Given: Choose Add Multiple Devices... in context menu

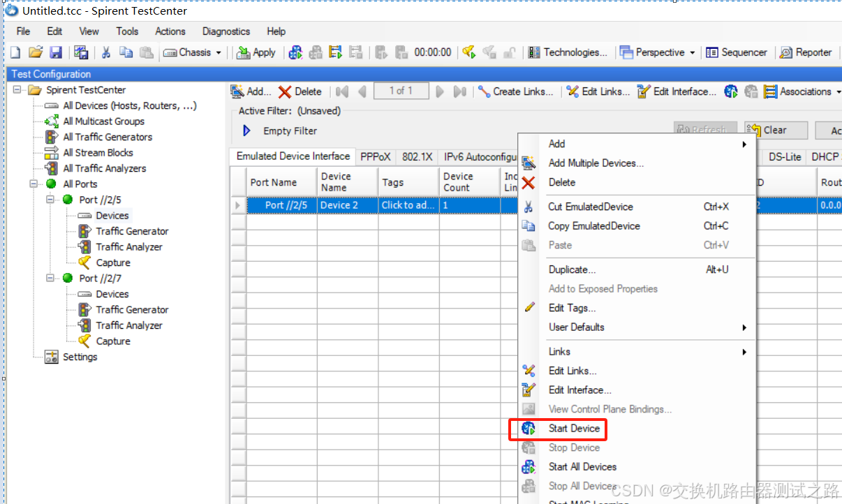Looking at the screenshot, I should (x=596, y=163).
